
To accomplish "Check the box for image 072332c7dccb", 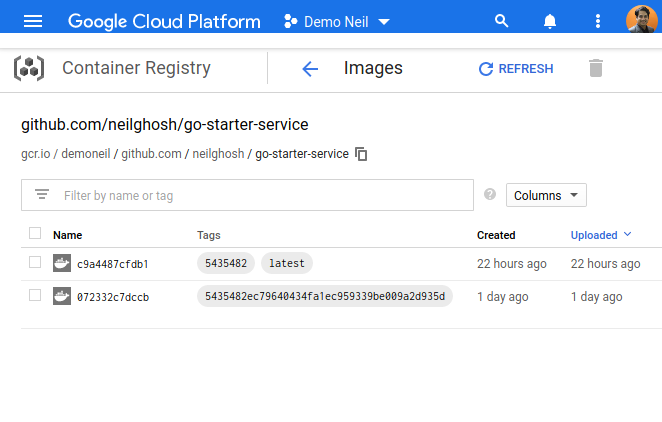I will tap(35, 296).
